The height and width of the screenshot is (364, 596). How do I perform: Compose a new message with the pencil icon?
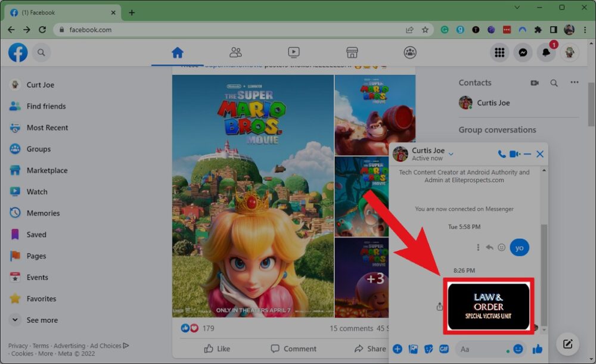coord(567,344)
